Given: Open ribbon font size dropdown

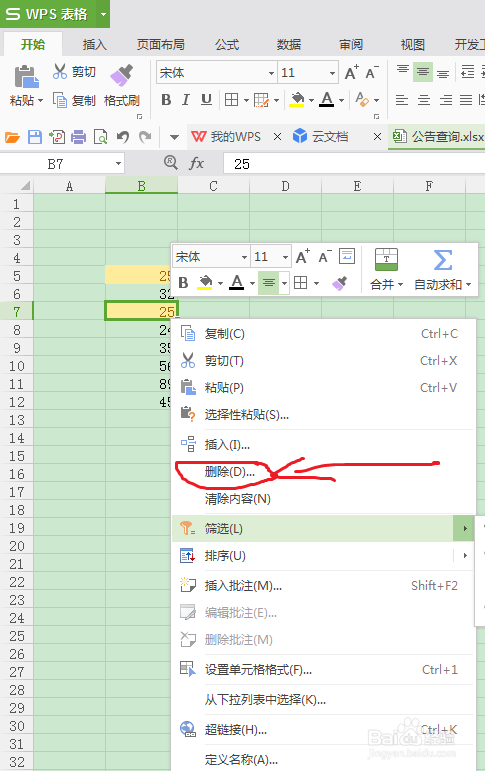Looking at the screenshot, I should pyautogui.click(x=333, y=73).
